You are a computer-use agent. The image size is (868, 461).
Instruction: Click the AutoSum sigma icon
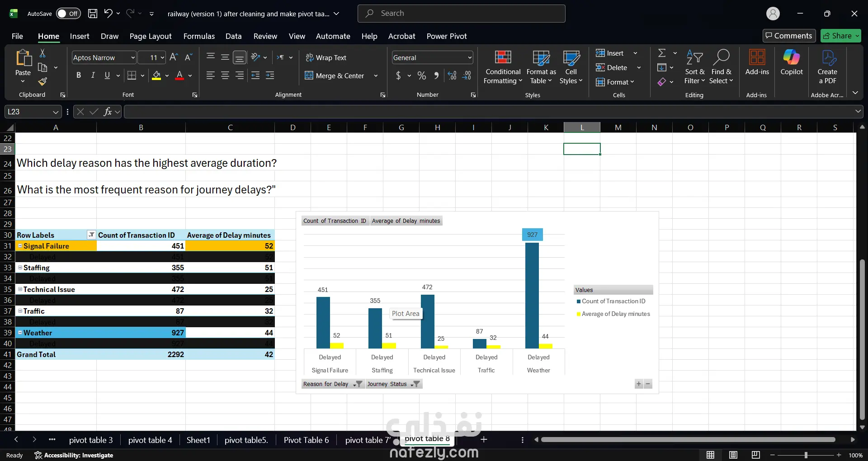click(662, 53)
